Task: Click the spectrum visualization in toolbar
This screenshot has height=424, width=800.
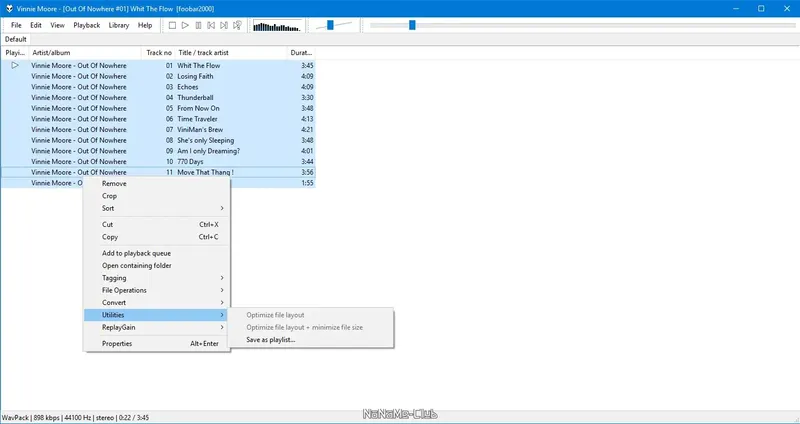Action: pyautogui.click(x=277, y=26)
